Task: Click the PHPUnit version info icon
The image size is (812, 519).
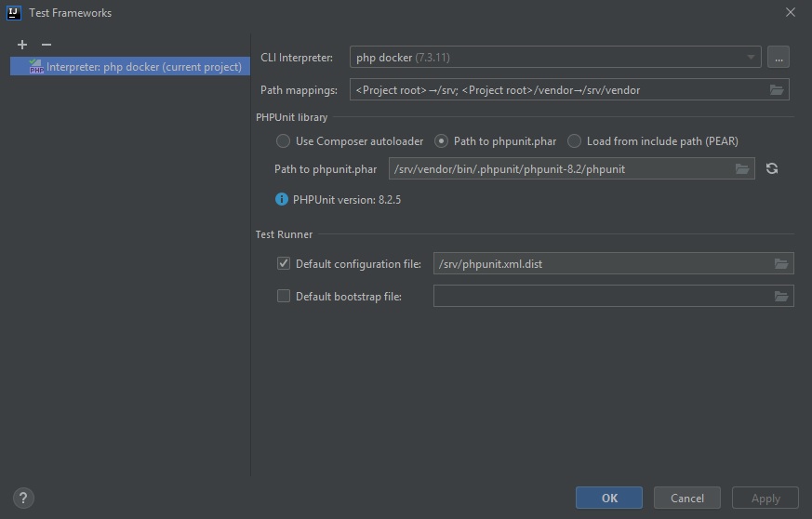Action: tap(281, 199)
